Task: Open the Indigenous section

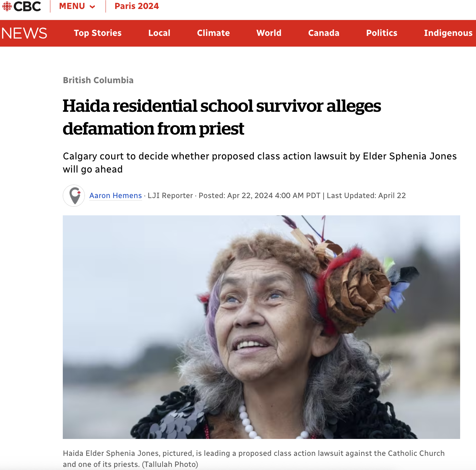Action: 448,33
